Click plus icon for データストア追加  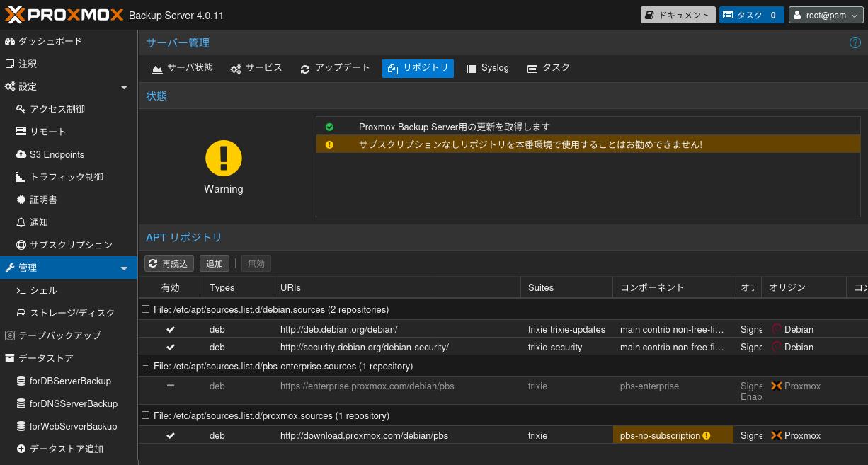21,449
